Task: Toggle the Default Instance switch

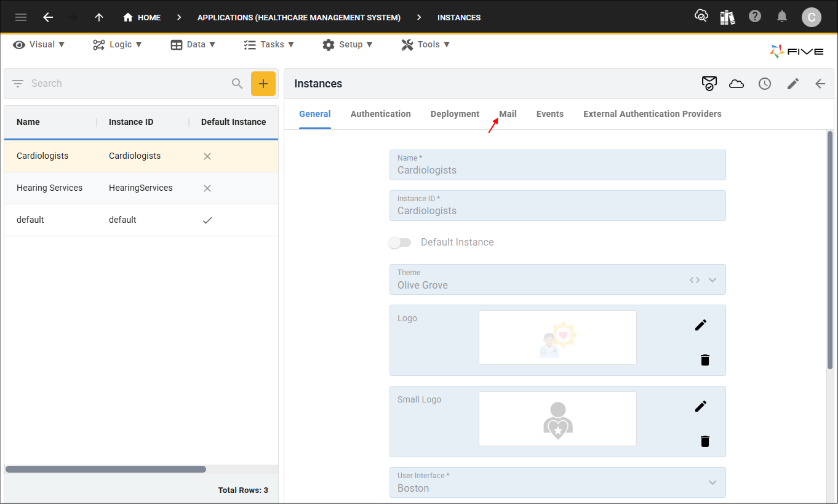Action: [x=400, y=242]
